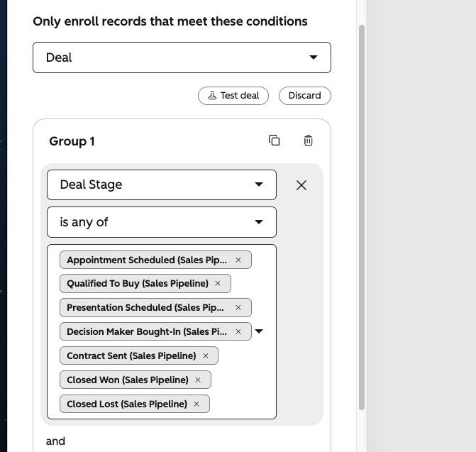
Task: Select the Decision Maker Bought-In tag label
Action: [x=147, y=331]
